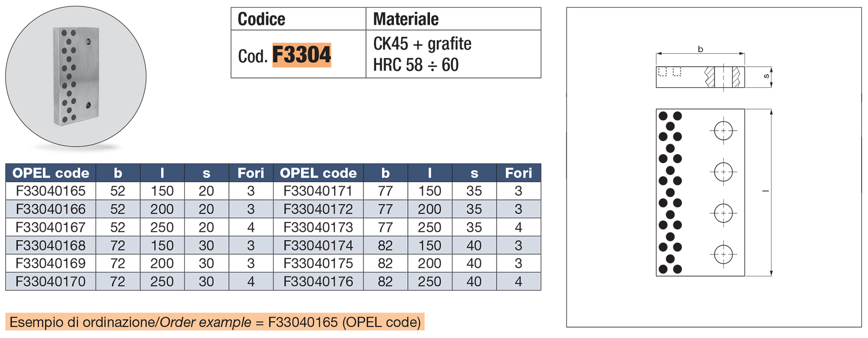Click code F33040174 cell
This screenshot has width=868, height=338.
[318, 245]
